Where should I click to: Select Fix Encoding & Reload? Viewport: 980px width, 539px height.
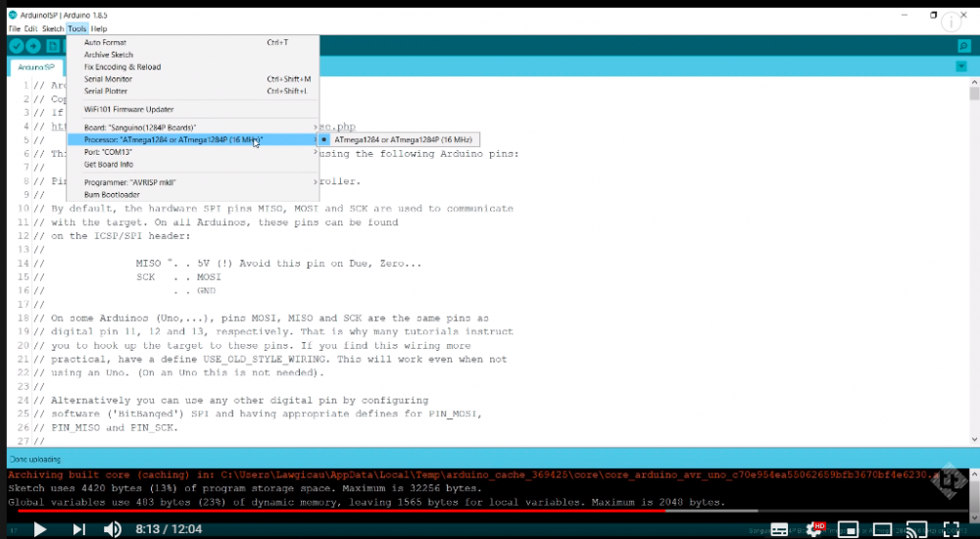pyautogui.click(x=193, y=67)
